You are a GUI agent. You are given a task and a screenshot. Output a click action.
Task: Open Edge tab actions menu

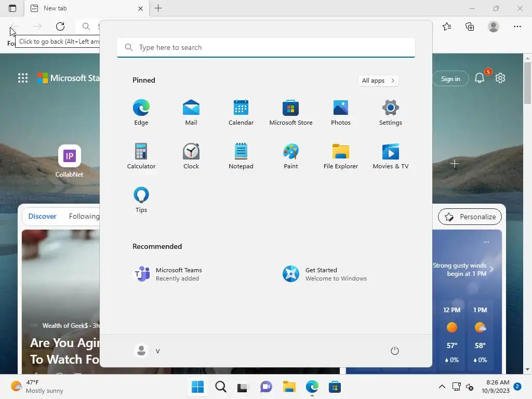point(12,8)
